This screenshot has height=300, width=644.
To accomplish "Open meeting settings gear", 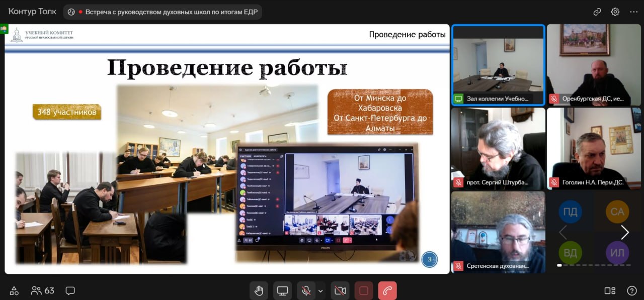I will tap(615, 12).
